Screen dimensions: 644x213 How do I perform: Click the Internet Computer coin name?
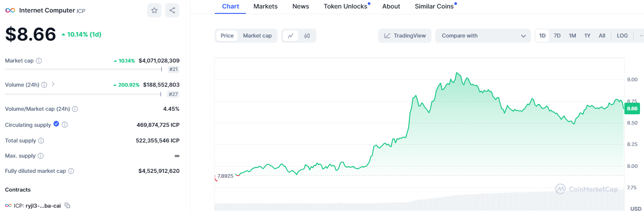[x=47, y=10]
